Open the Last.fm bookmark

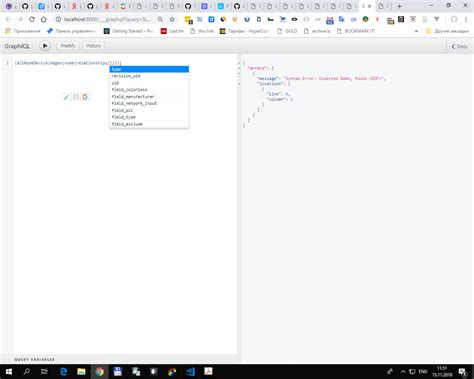(x=172, y=31)
